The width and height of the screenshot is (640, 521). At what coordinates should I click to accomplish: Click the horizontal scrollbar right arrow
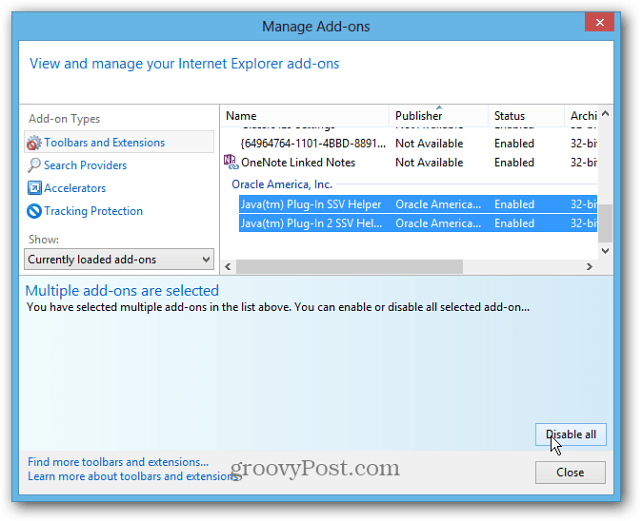point(589,267)
